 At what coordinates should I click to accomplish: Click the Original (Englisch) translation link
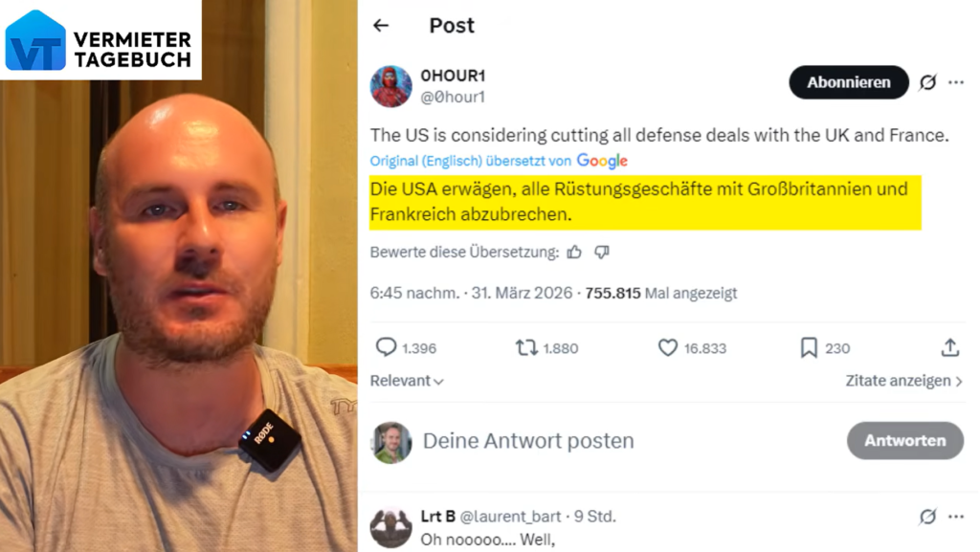426,161
